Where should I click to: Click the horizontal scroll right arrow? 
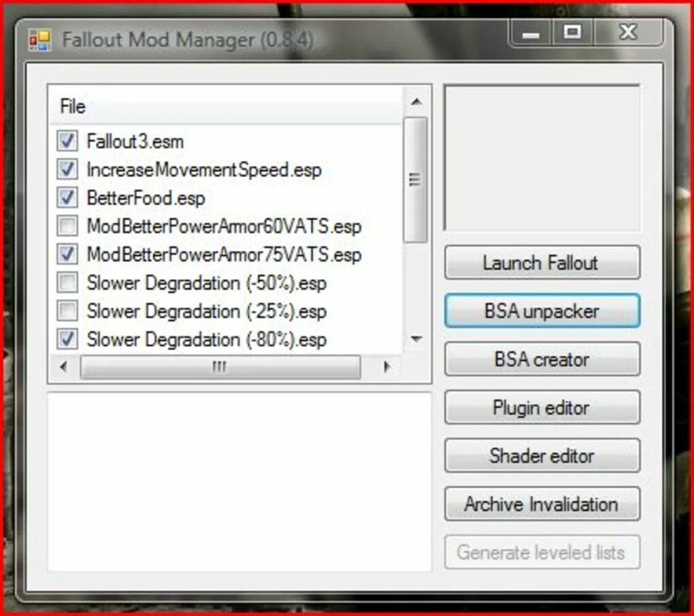[x=386, y=367]
